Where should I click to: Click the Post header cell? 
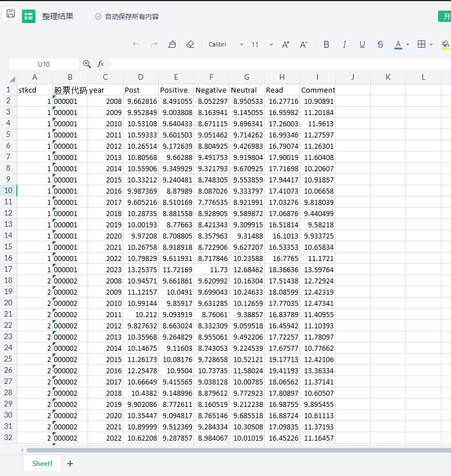pos(141,90)
